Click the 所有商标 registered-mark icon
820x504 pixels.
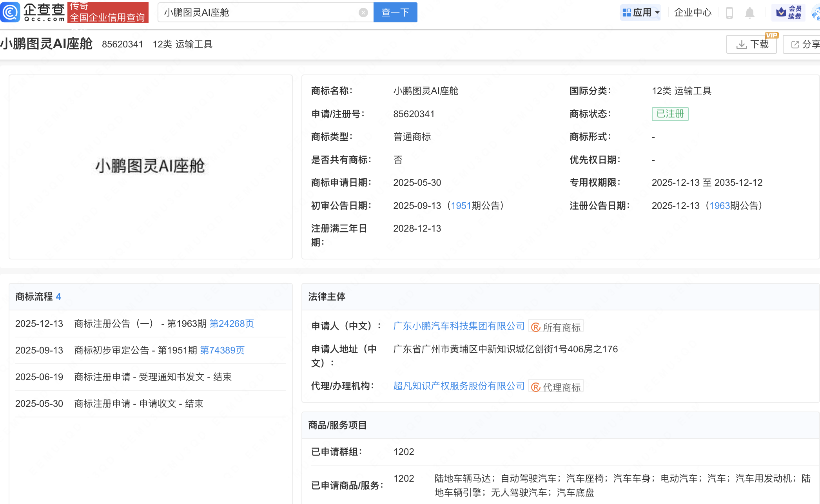click(536, 327)
